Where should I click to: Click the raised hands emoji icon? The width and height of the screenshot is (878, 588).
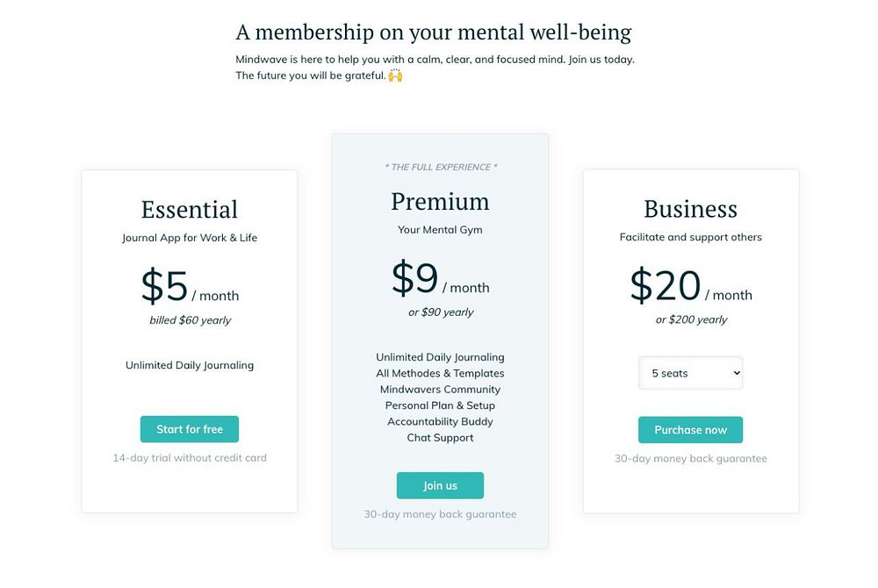395,75
